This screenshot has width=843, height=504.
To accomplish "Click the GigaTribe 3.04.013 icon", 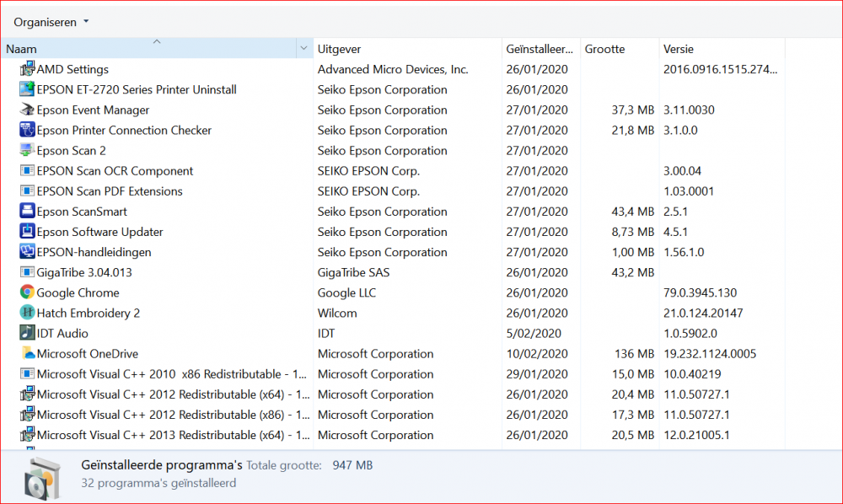I will click(27, 272).
